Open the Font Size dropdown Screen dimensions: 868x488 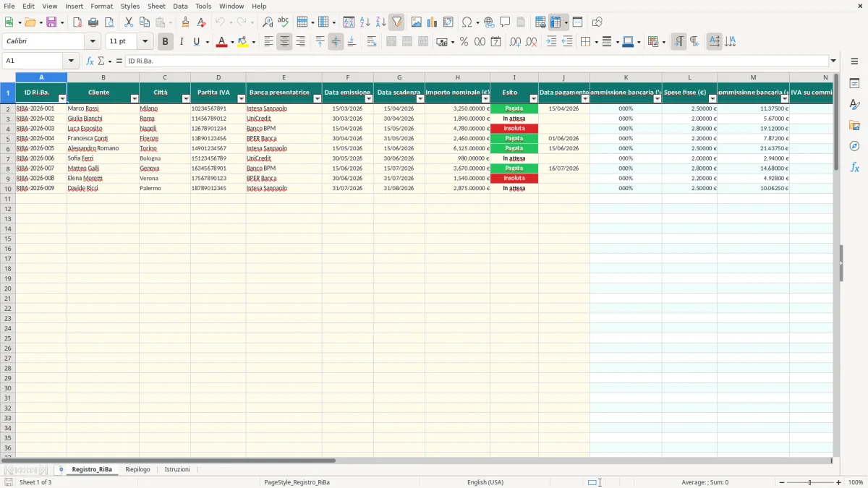[145, 42]
